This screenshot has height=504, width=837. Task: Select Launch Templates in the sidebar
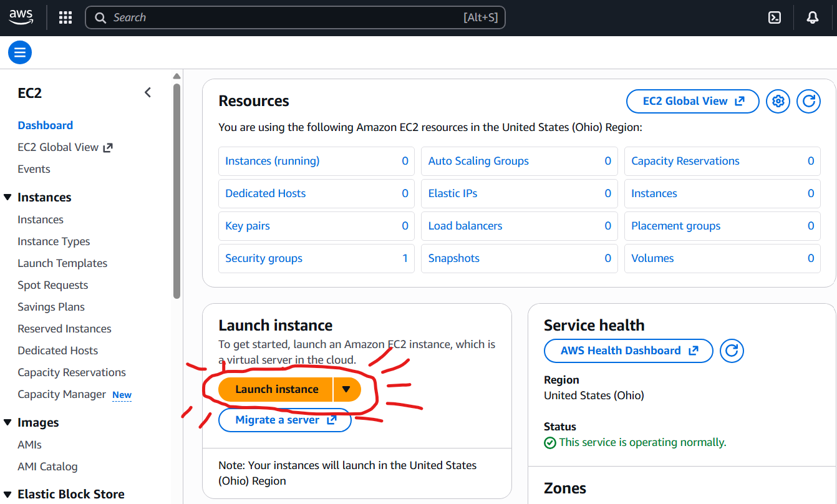coord(62,263)
